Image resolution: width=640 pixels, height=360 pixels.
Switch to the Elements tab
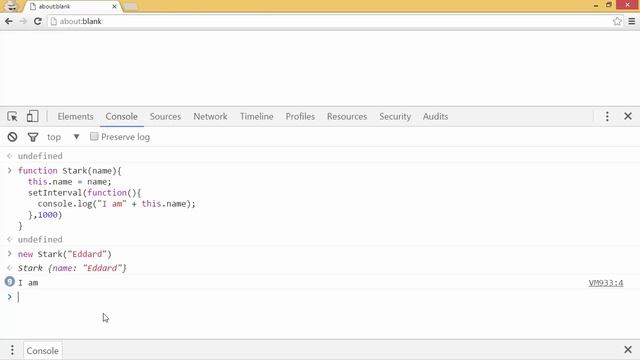pos(76,116)
